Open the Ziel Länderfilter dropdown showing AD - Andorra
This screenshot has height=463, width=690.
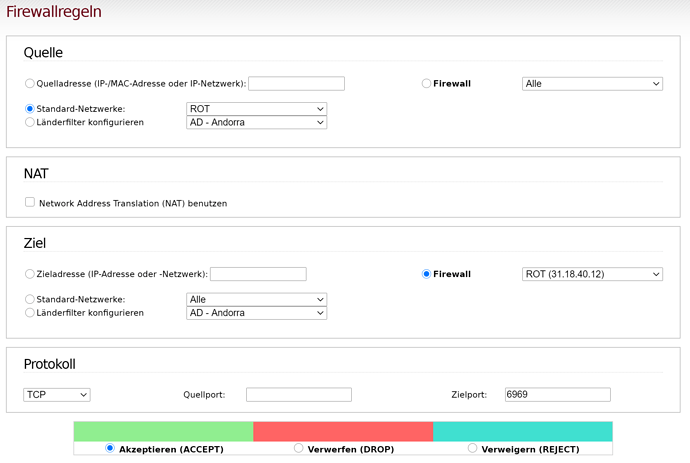(x=257, y=313)
